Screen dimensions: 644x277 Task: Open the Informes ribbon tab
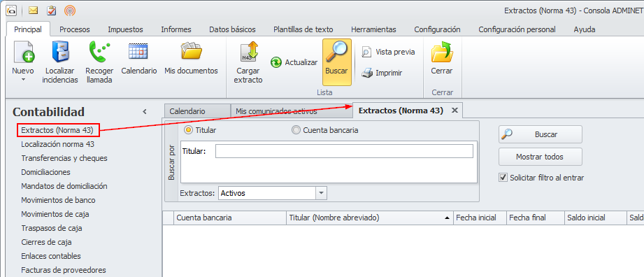point(176,29)
